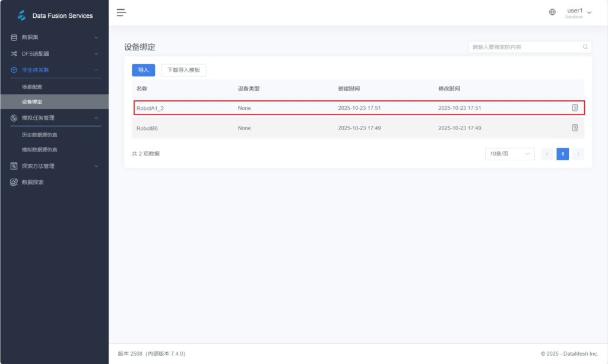This screenshot has height=364, width=608.
Task: Click the hamburger menu collapse icon
Action: click(x=121, y=12)
